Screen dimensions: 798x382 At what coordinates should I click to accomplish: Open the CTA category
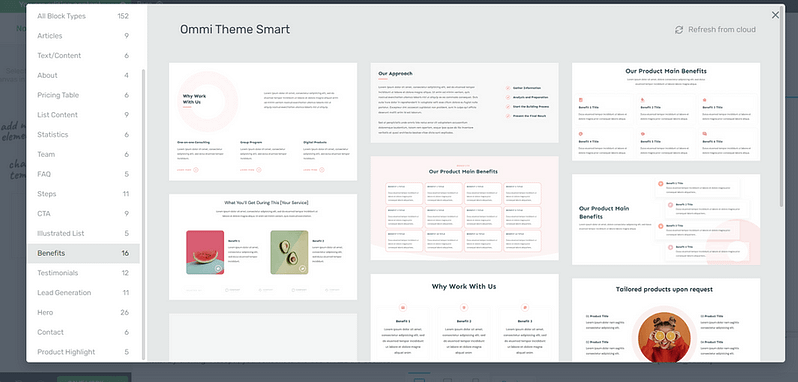83,214
